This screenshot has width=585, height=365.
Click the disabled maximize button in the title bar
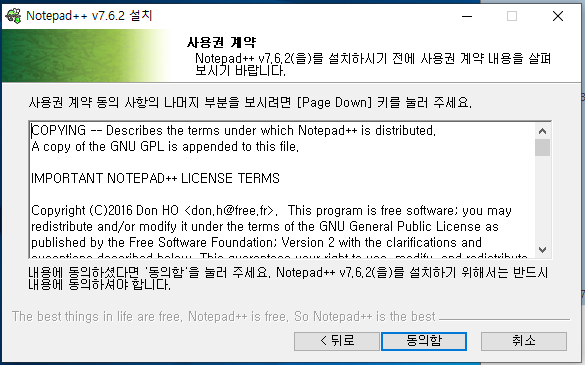pos(512,16)
